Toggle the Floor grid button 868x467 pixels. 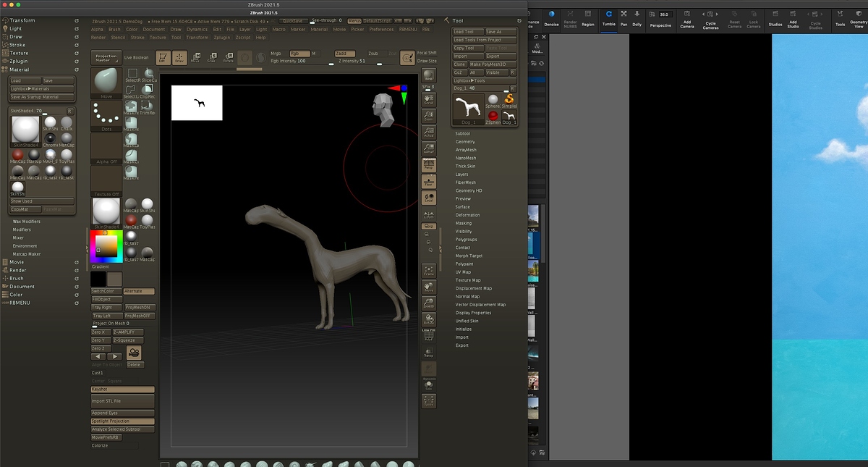pyautogui.click(x=428, y=181)
